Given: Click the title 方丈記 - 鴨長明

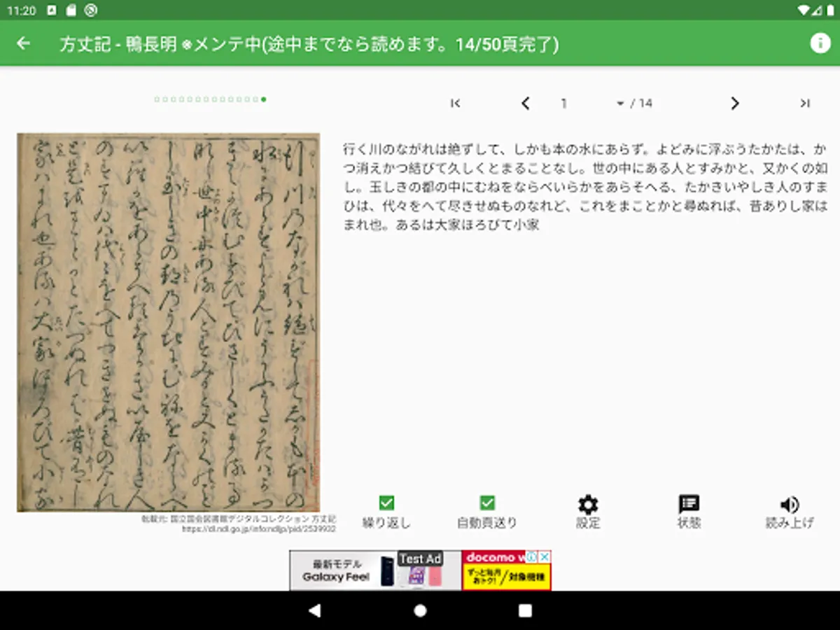Looking at the screenshot, I should pyautogui.click(x=118, y=43).
